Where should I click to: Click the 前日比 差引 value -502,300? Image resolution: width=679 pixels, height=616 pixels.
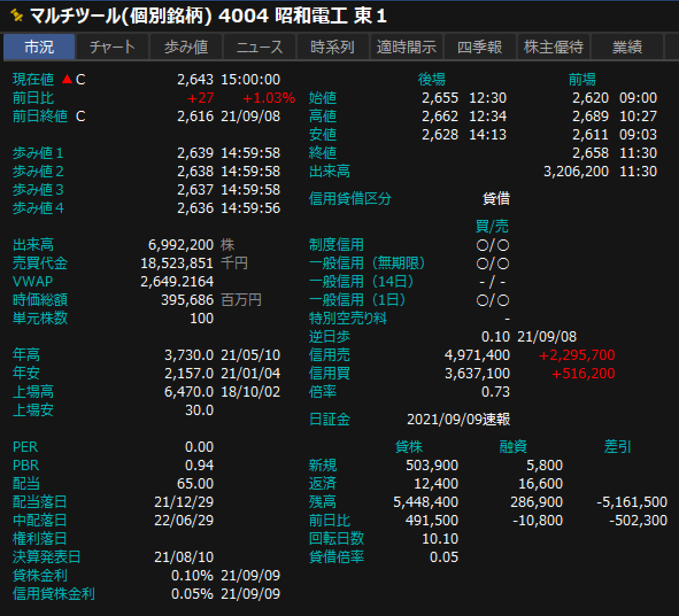pyautogui.click(x=638, y=520)
